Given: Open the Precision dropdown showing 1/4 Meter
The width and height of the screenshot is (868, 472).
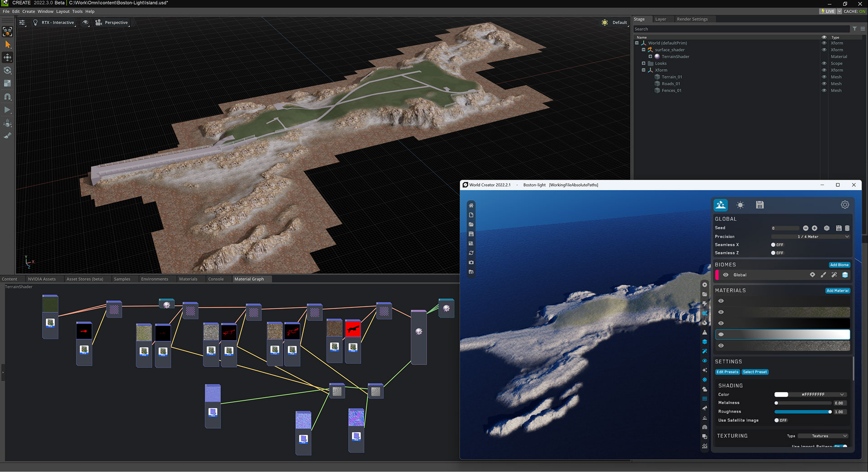Looking at the screenshot, I should coord(810,236).
